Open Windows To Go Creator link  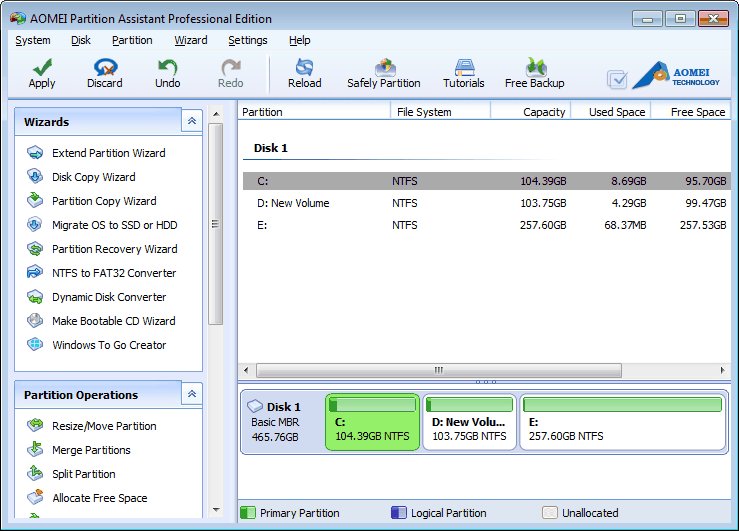[109, 345]
